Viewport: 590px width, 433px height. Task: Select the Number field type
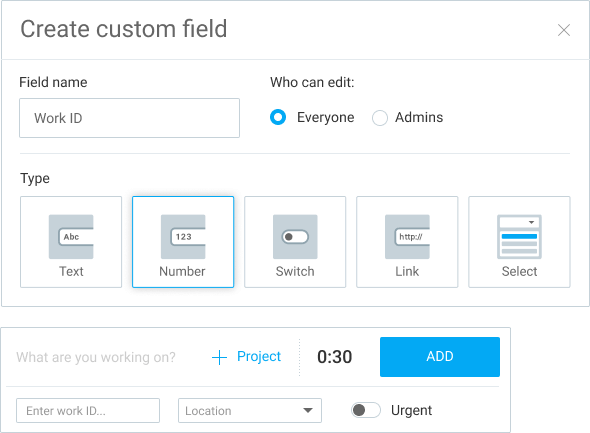(183, 242)
